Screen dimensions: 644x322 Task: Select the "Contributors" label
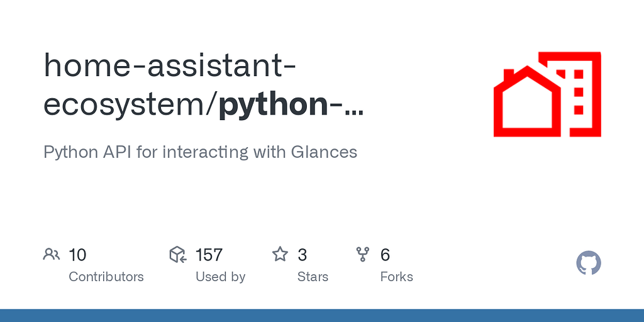106,277
